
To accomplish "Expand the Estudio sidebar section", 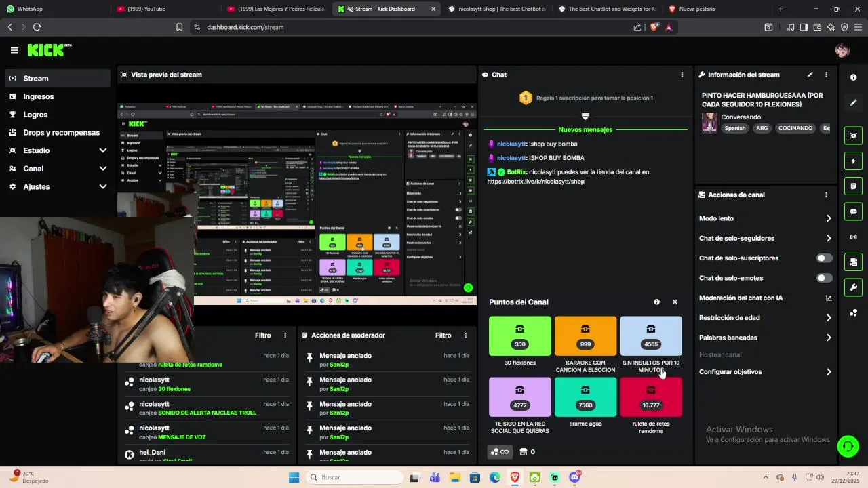I will click(58, 150).
